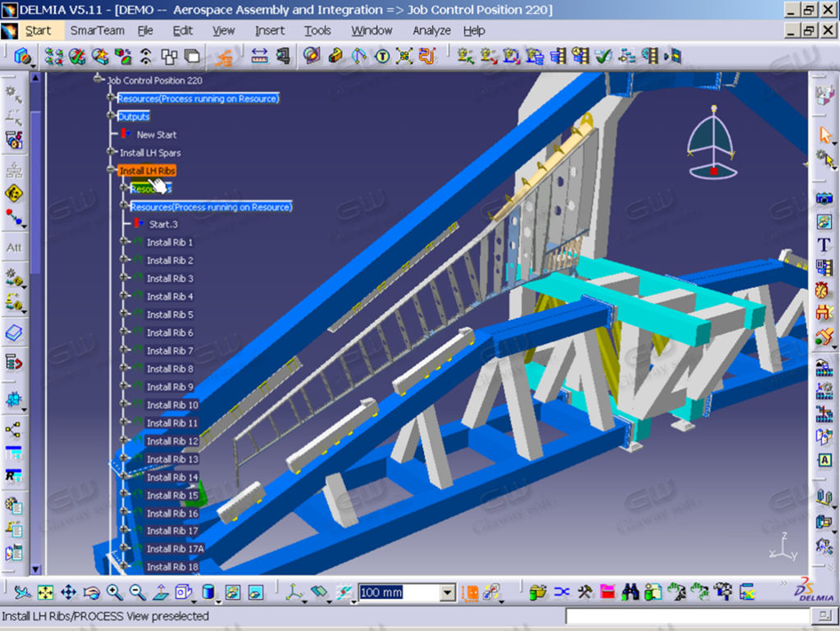Image resolution: width=840 pixels, height=631 pixels.
Task: Select the Install Rib 3 tree item
Action: [170, 278]
